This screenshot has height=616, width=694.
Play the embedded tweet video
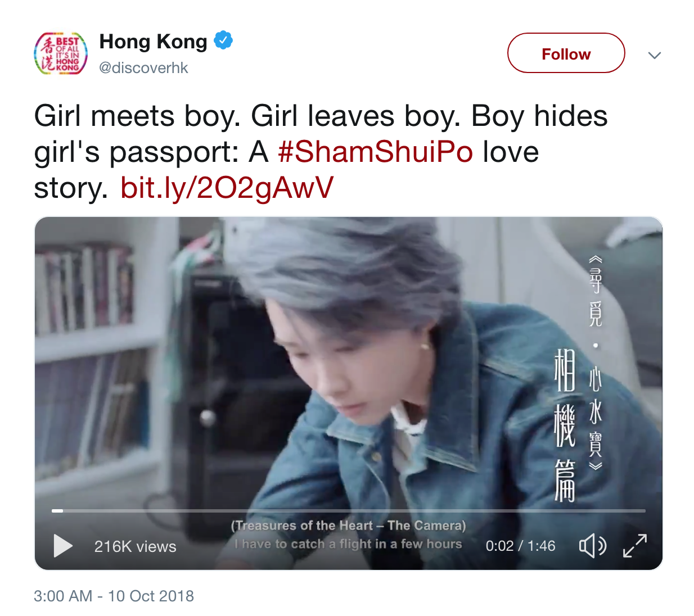(63, 546)
